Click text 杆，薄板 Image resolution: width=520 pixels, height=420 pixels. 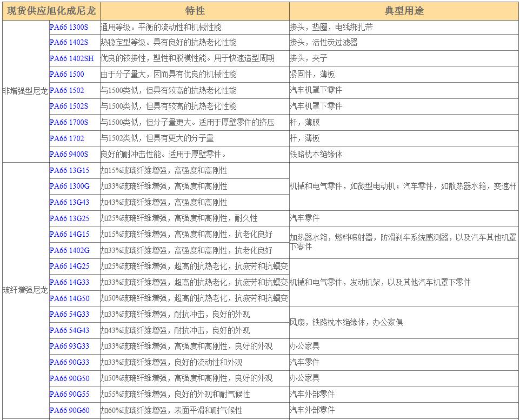tap(304, 138)
